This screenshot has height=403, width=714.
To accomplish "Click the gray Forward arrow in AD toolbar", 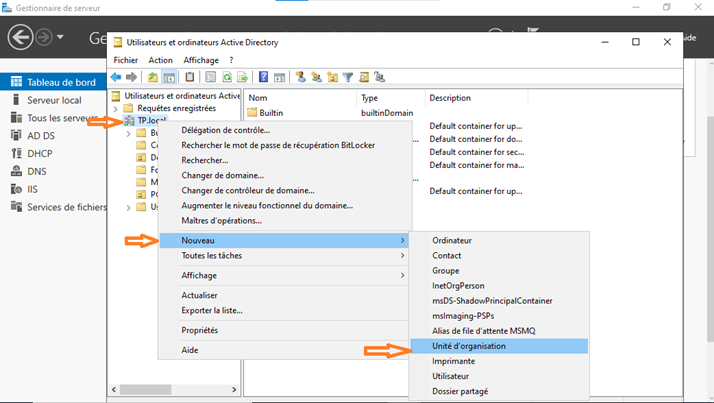I will click(131, 77).
